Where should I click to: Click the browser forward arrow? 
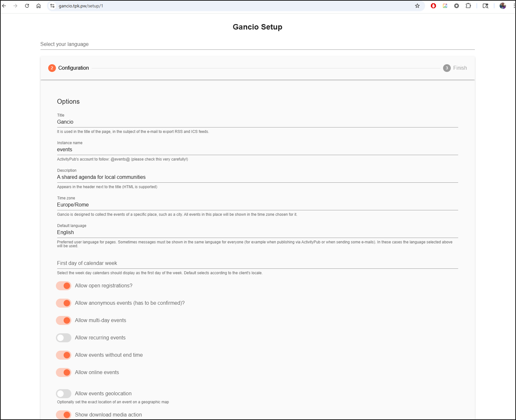click(x=15, y=6)
